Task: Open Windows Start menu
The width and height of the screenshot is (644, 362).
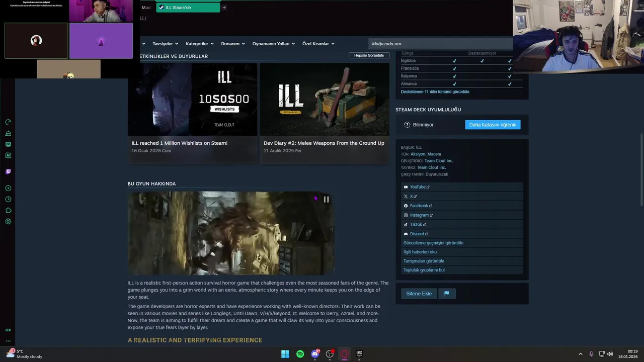Action: click(x=285, y=354)
